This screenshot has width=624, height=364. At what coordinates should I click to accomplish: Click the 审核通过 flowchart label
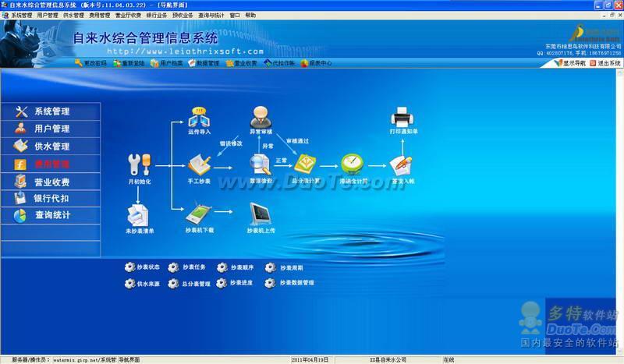point(298,141)
